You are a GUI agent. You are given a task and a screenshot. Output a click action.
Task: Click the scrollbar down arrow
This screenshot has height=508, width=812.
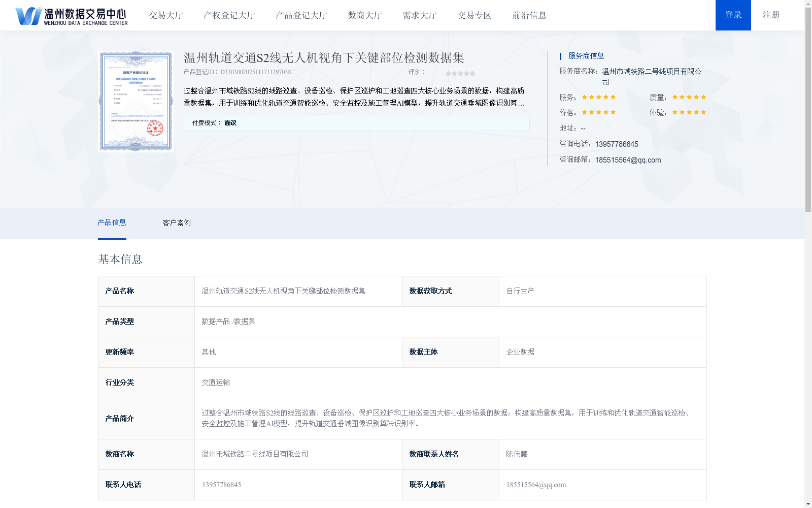(x=808, y=504)
